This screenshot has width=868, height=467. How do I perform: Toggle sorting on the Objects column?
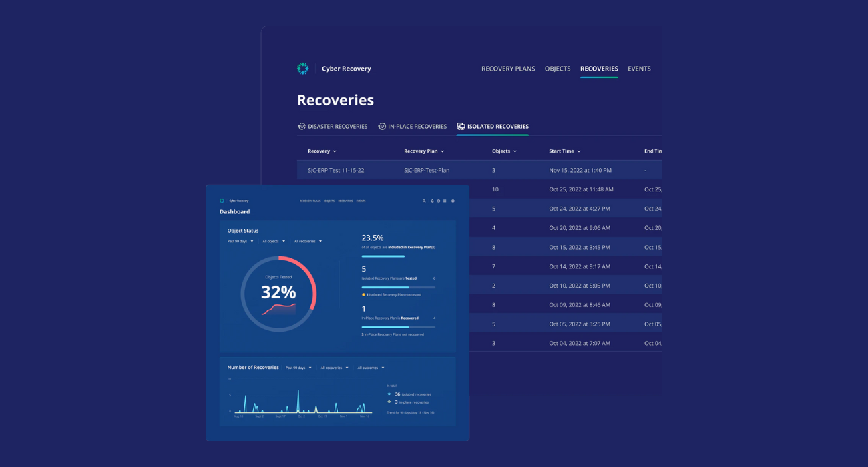point(514,151)
